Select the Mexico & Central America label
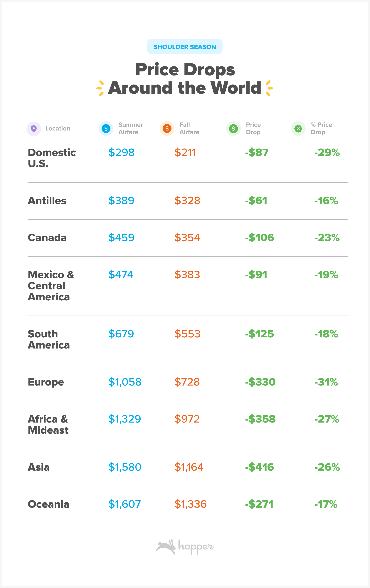The height and width of the screenshot is (588, 370). 51,286
